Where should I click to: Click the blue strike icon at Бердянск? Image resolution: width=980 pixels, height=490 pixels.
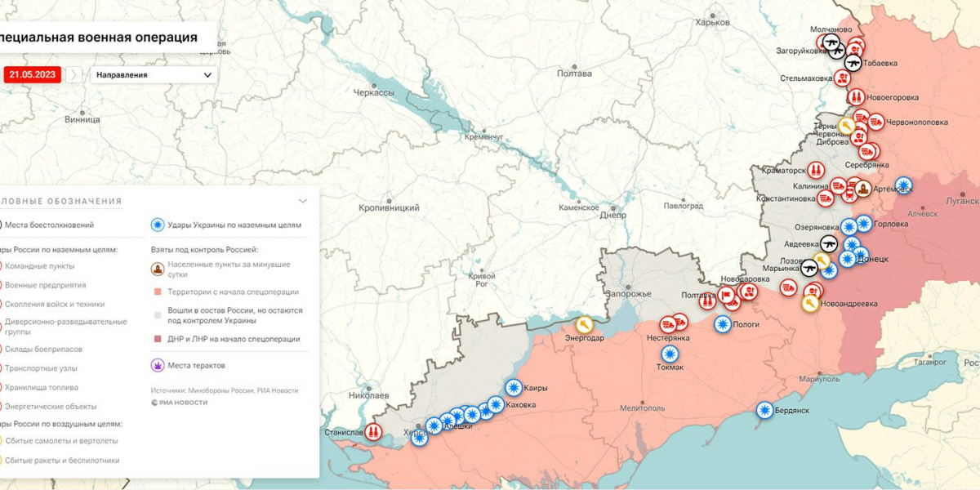(764, 410)
